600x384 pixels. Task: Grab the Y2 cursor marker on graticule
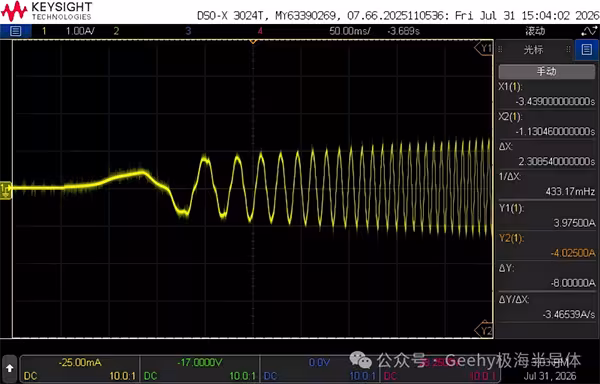(484, 330)
